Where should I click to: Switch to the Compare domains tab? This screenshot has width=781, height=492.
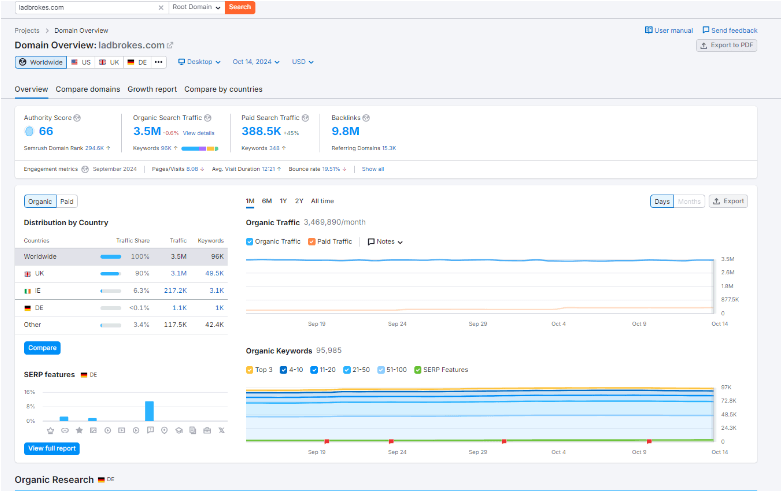pyautogui.click(x=88, y=89)
